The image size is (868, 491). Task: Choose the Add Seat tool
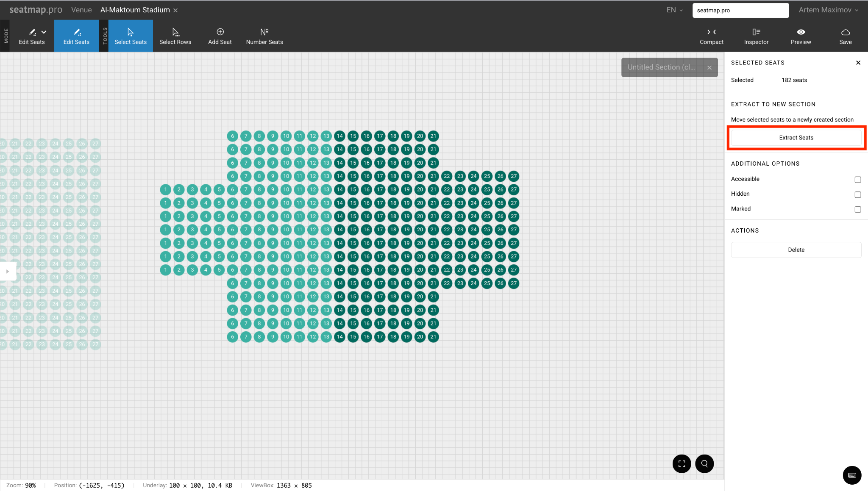(x=220, y=36)
